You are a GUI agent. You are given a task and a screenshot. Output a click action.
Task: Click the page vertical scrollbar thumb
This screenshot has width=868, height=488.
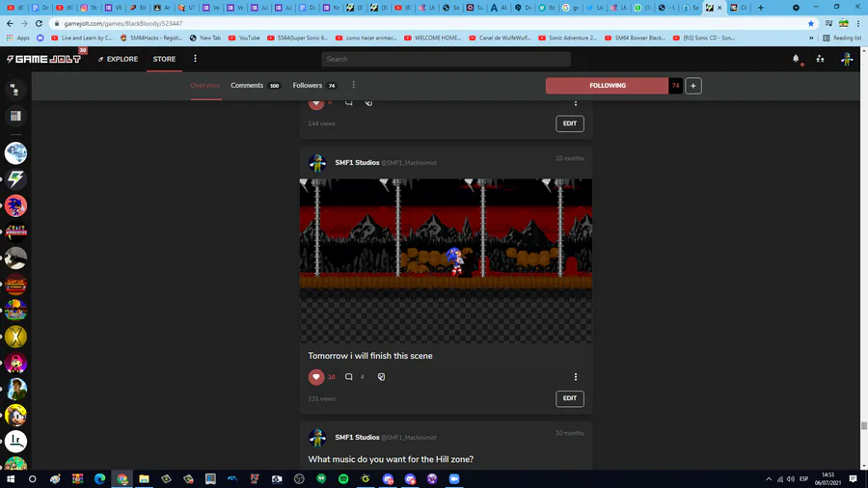(863, 425)
